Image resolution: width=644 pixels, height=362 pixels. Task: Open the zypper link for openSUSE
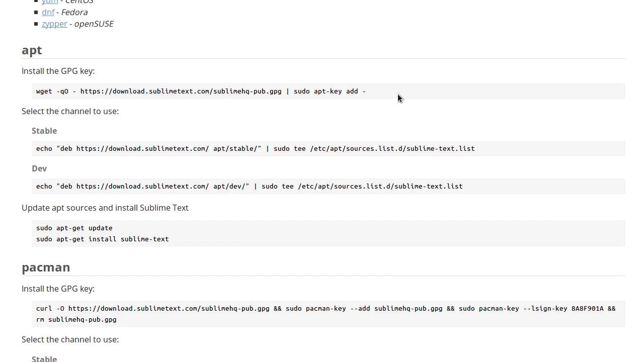pos(54,24)
